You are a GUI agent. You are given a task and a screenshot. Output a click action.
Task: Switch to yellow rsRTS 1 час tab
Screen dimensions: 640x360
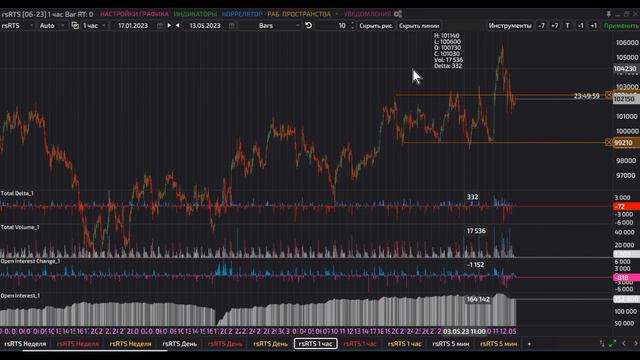(404, 344)
